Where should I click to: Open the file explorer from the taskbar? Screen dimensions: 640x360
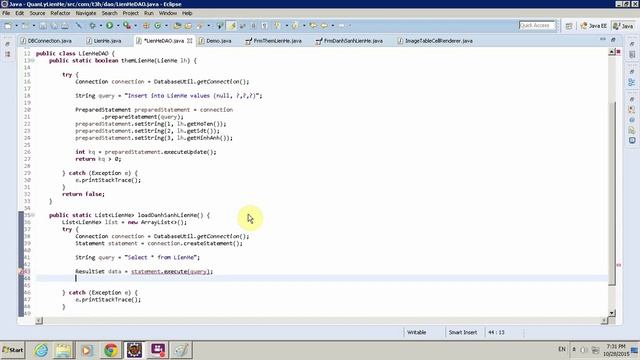coord(63,350)
